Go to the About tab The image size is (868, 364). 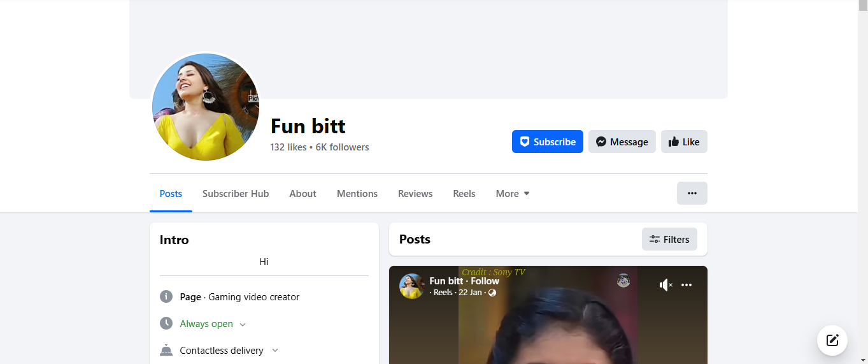pyautogui.click(x=302, y=194)
